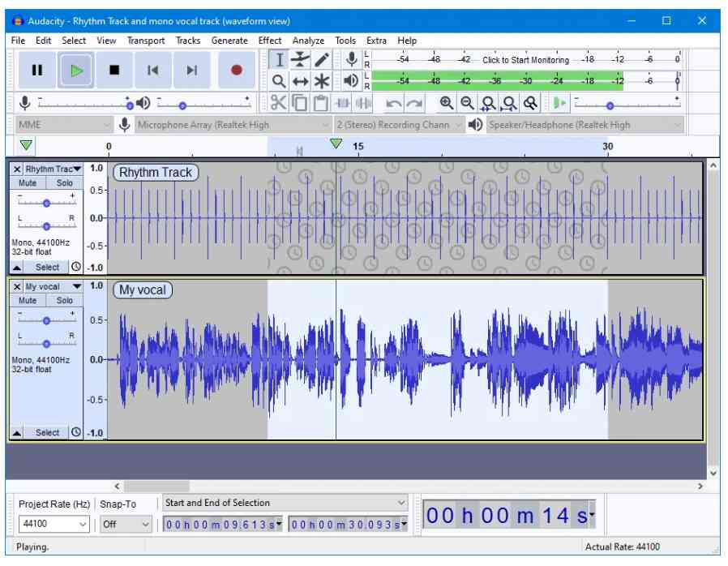Screen dimensions: 728x566
Task: Solo the Rhythm Track
Action: 65,183
